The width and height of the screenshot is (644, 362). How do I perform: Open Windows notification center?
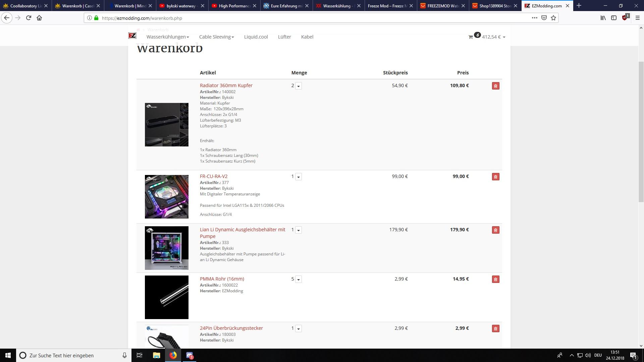pos(633,355)
